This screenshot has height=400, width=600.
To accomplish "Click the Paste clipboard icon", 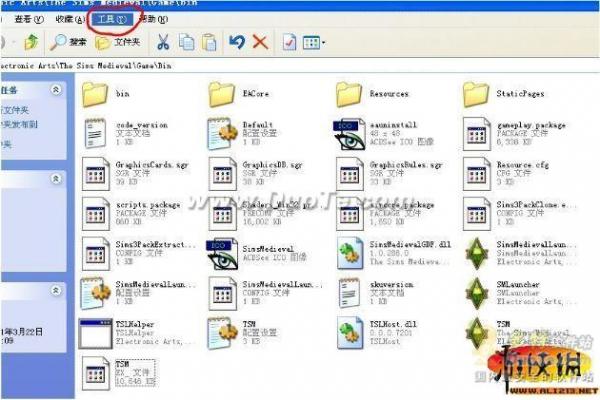I will 209,42.
